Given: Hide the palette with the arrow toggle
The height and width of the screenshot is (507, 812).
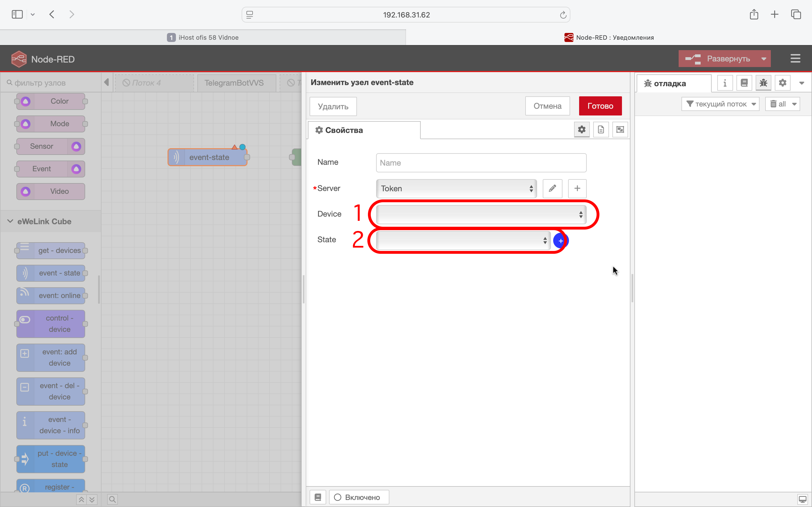Looking at the screenshot, I should 106,83.
